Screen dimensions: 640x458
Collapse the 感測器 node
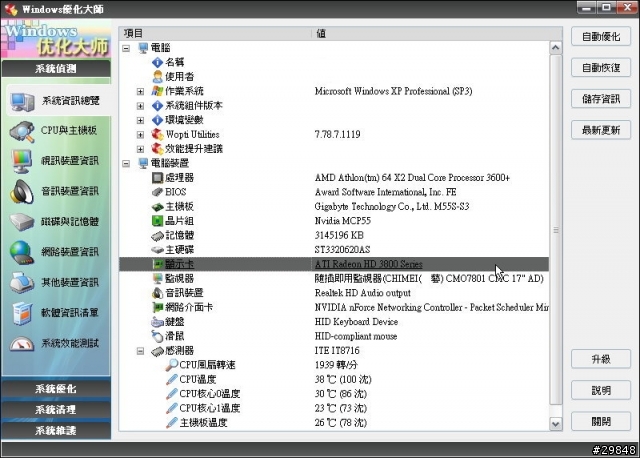[x=140, y=351]
